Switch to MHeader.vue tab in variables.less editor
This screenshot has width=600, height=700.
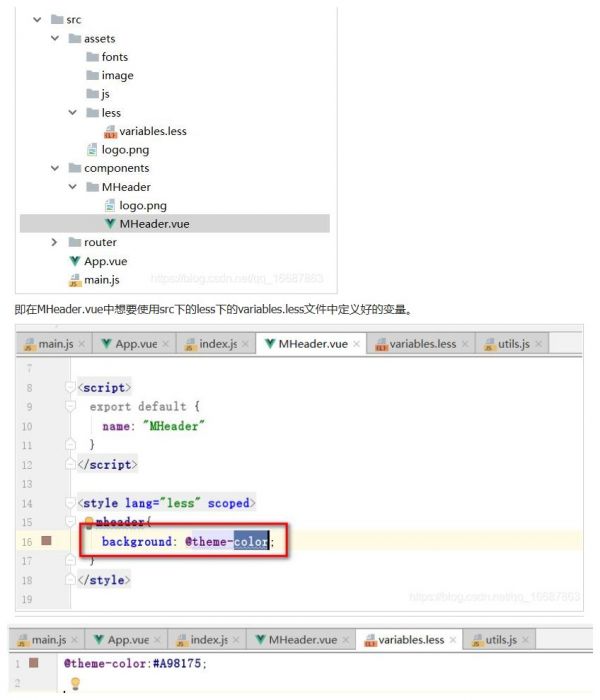[303, 640]
